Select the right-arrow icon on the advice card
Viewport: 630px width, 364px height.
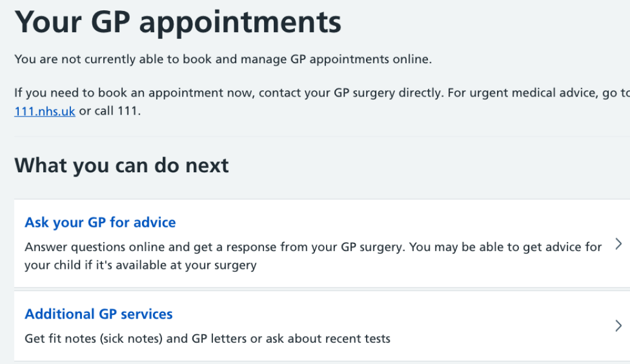click(618, 243)
